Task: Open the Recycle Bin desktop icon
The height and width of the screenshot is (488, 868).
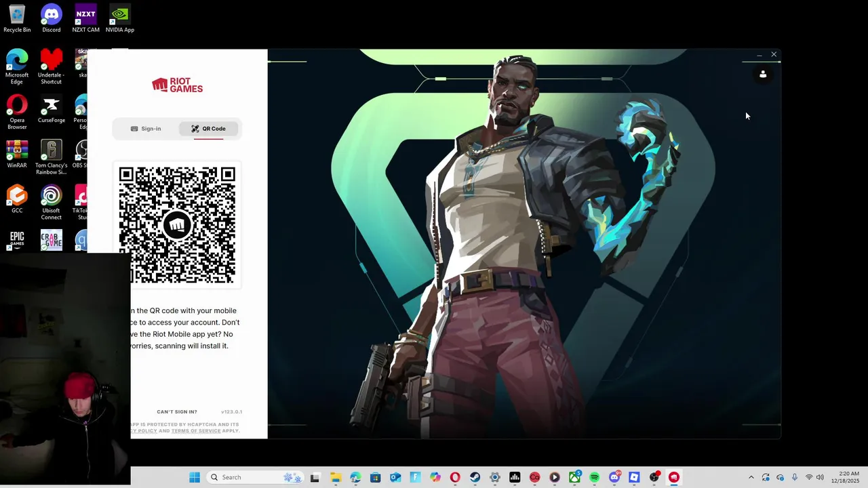Action: pyautogui.click(x=17, y=19)
